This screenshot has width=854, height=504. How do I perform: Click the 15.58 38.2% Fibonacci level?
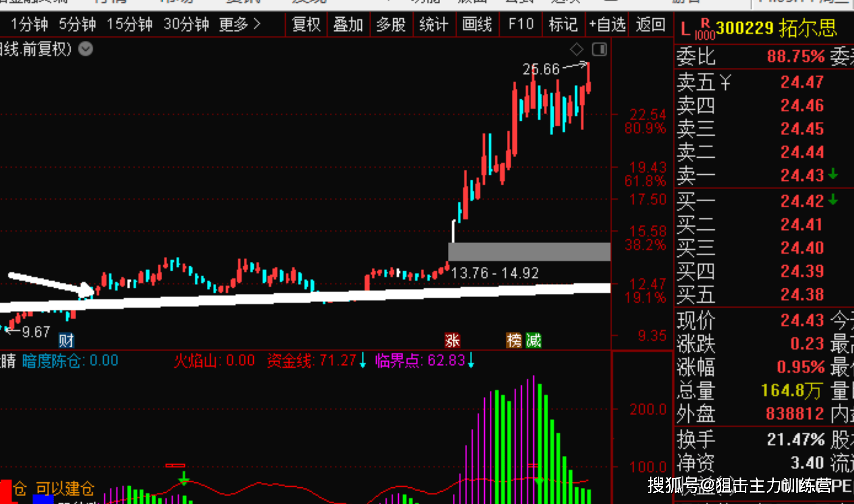coord(646,238)
